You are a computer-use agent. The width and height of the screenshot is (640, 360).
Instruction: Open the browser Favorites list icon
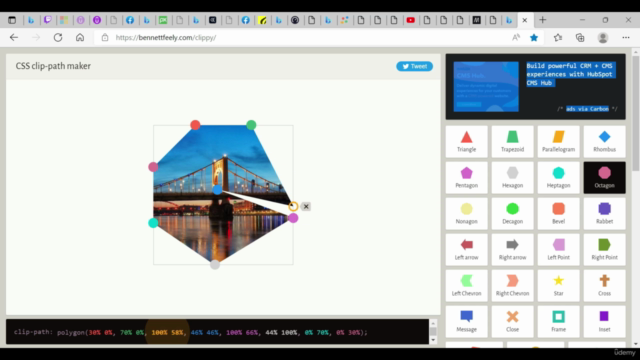point(558,38)
